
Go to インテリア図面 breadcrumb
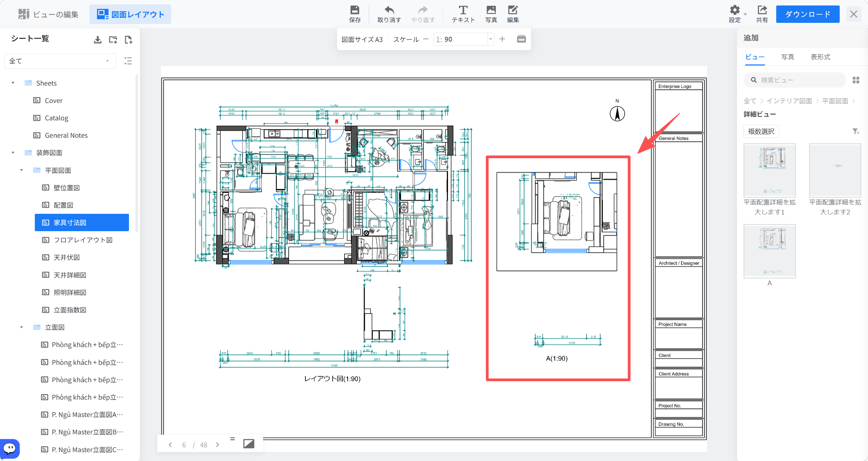(789, 101)
